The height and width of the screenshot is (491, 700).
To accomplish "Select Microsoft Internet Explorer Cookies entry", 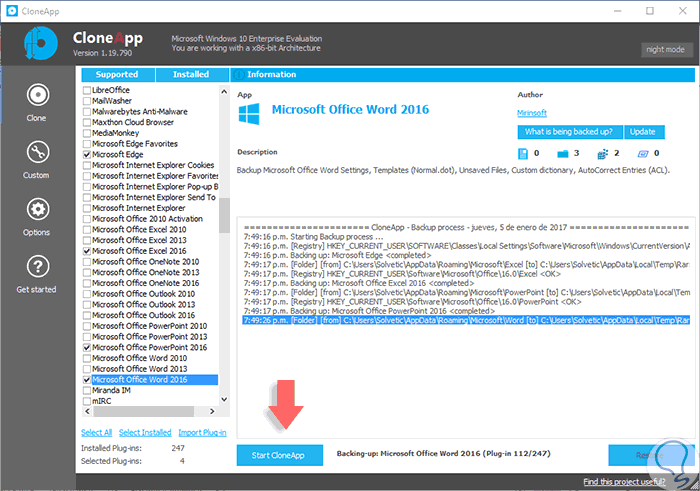I will 153,165.
